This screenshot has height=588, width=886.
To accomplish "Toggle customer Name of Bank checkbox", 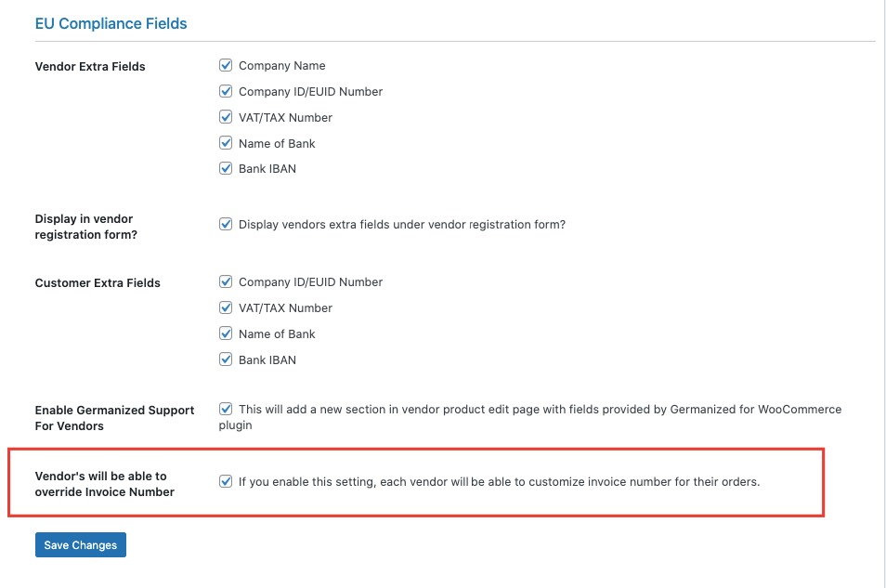I will point(226,333).
